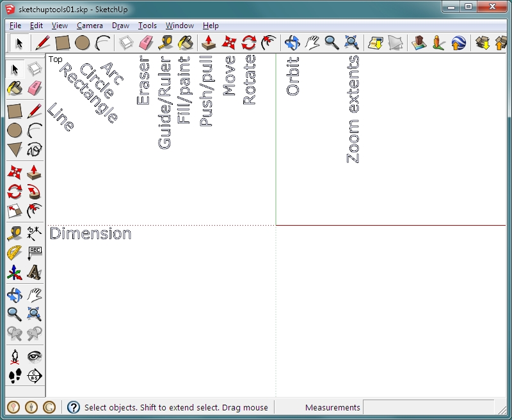This screenshot has width=512, height=420.
Task: Select Rotate tool in top toolbar
Action: pos(249,43)
